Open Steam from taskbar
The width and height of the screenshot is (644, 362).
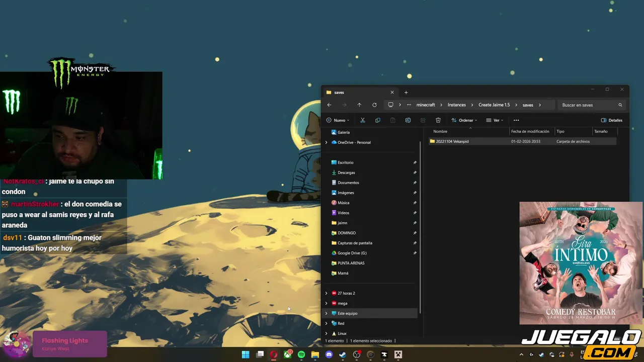(x=343, y=354)
